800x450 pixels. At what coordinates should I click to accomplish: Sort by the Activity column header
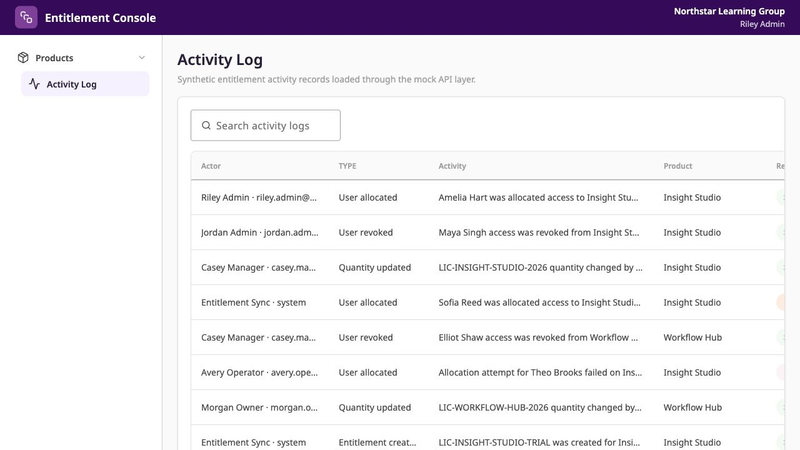click(x=452, y=166)
